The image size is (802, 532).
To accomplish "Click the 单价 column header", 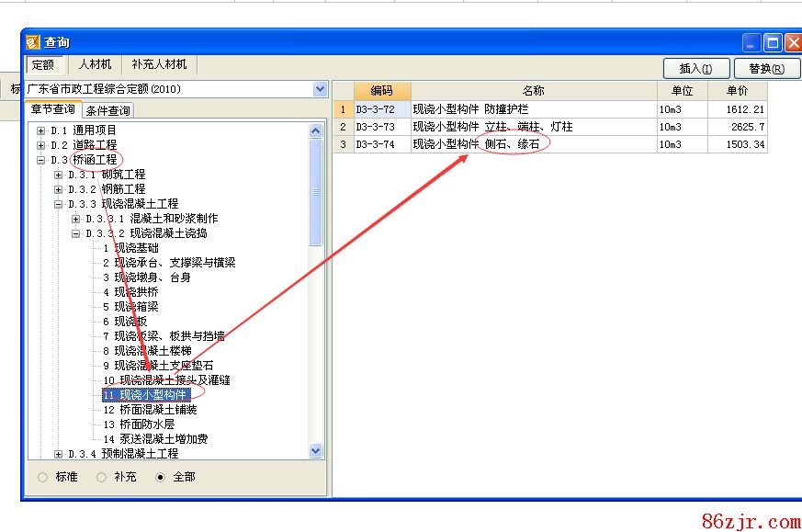I will coord(737,91).
